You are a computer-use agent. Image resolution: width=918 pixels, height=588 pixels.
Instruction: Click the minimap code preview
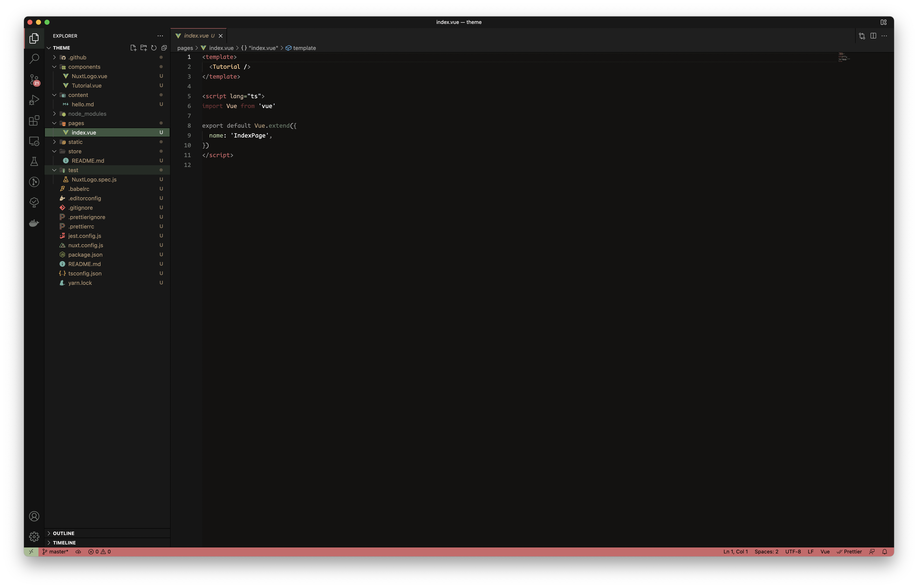click(843, 58)
